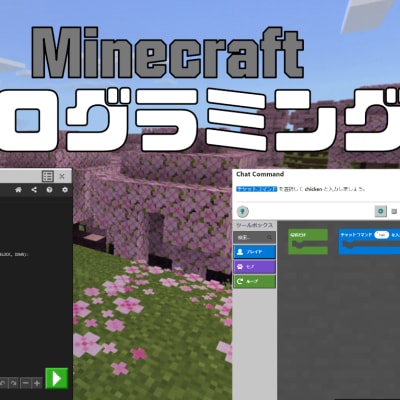Click the bold chicken word in instructions
The height and width of the screenshot is (400, 400).
tap(313, 189)
